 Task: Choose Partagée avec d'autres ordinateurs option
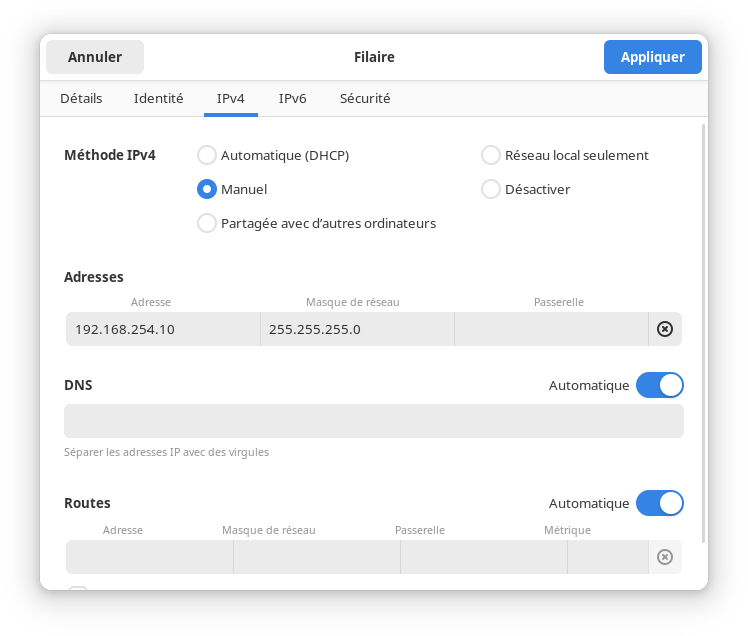click(x=317, y=223)
